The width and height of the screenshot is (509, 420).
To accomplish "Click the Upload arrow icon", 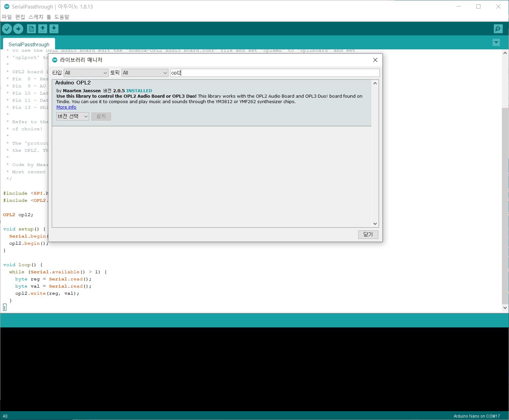I will [x=18, y=29].
